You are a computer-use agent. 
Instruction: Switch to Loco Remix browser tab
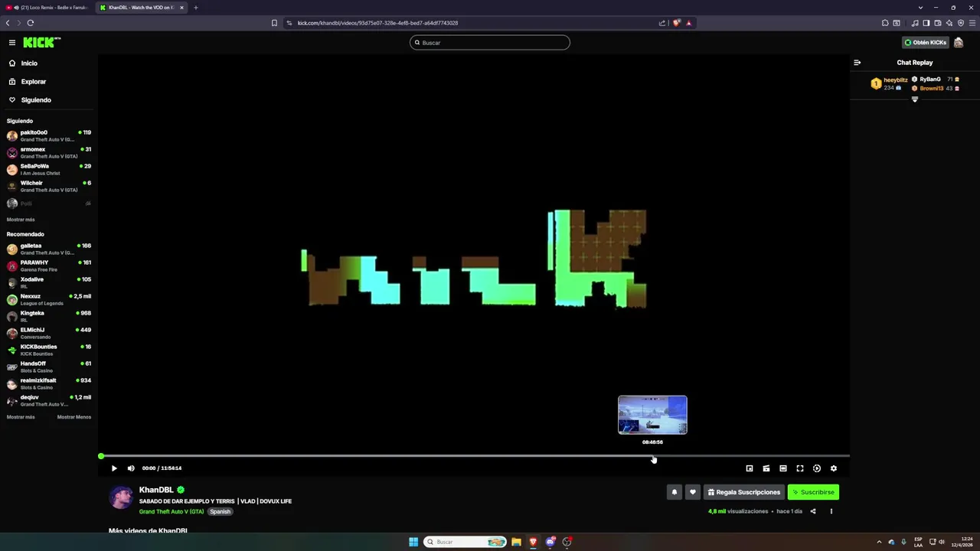pos(47,8)
